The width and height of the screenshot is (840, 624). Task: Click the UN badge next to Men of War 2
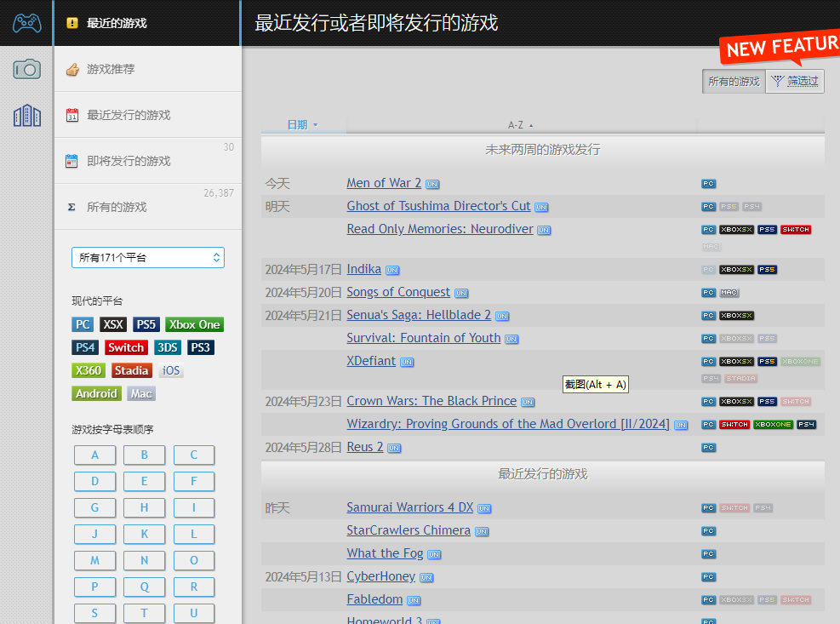(432, 185)
